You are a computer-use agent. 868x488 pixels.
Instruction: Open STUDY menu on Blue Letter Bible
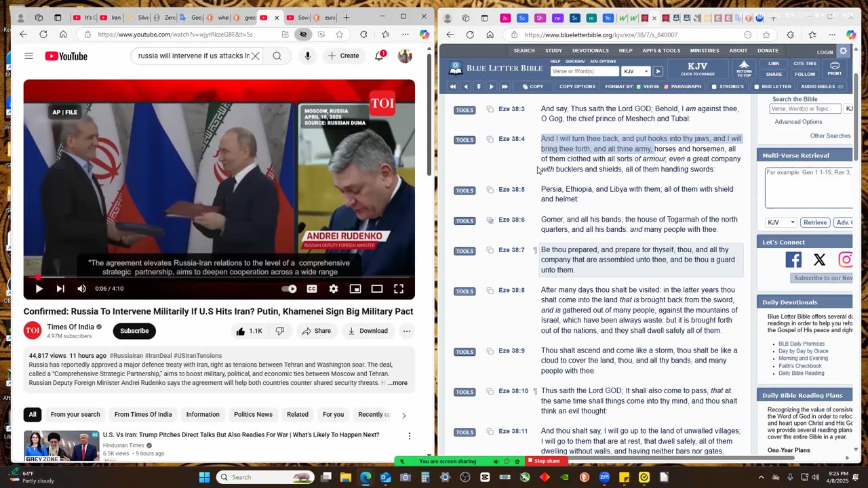coord(553,50)
